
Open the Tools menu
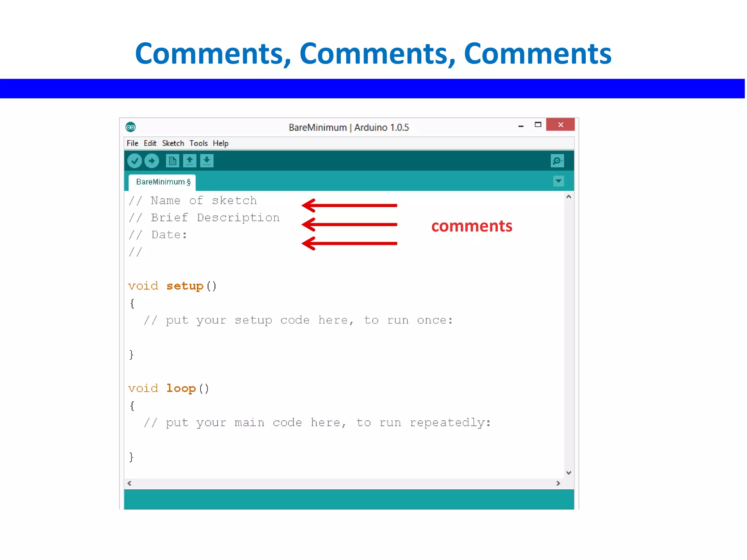click(x=198, y=143)
